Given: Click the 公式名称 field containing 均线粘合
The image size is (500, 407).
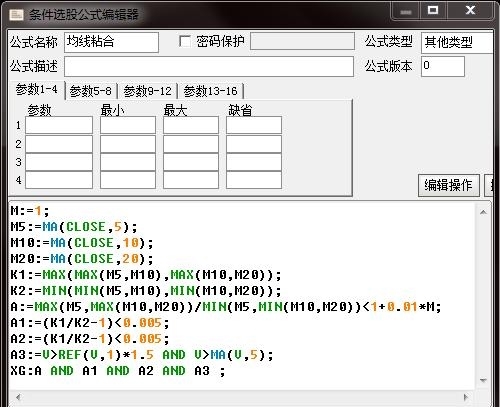Looking at the screenshot, I should pyautogui.click(x=111, y=42).
